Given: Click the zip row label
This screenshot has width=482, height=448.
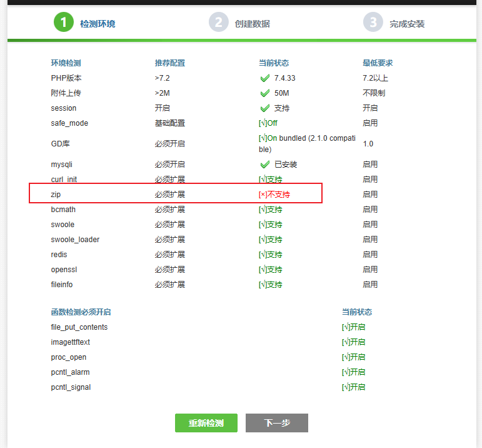Looking at the screenshot, I should point(56,195).
